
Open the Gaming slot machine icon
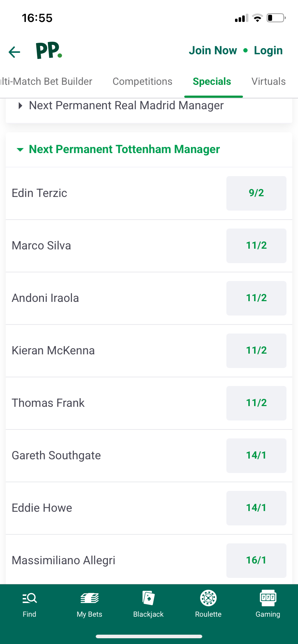tap(268, 598)
